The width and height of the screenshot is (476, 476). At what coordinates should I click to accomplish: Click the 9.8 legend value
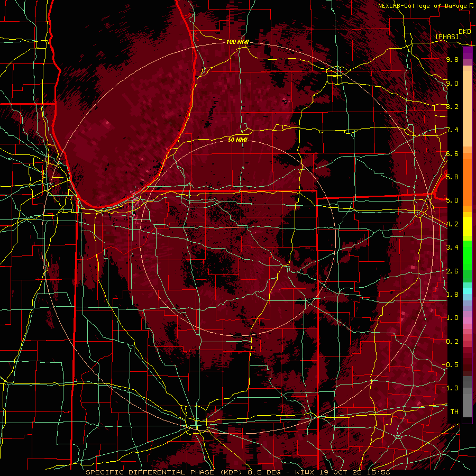click(x=452, y=59)
